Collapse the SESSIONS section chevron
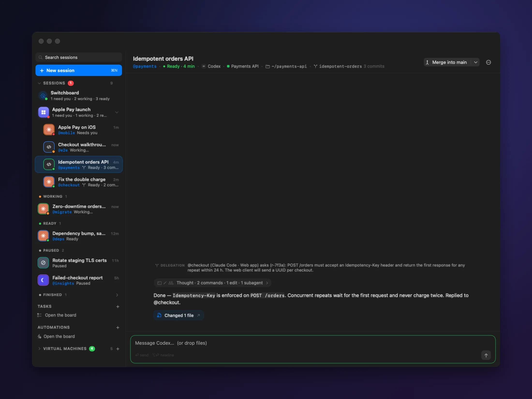This screenshot has width=532, height=399. pyautogui.click(x=39, y=83)
